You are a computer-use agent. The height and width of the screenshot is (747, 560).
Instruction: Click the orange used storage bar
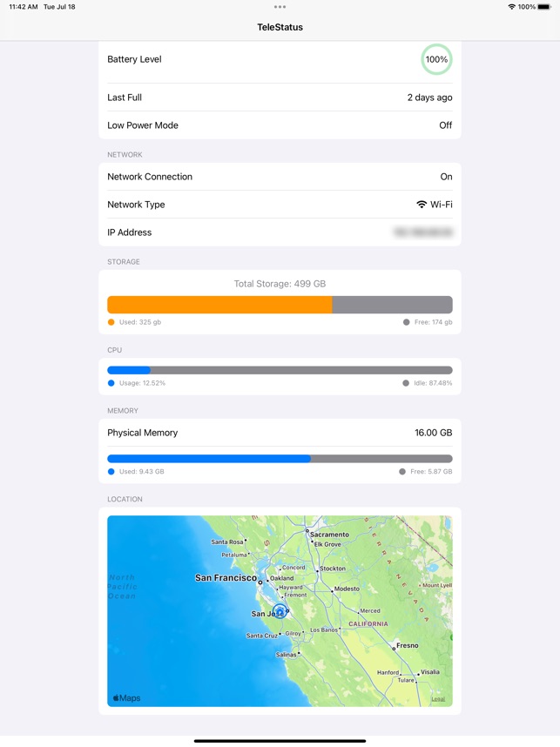point(219,305)
